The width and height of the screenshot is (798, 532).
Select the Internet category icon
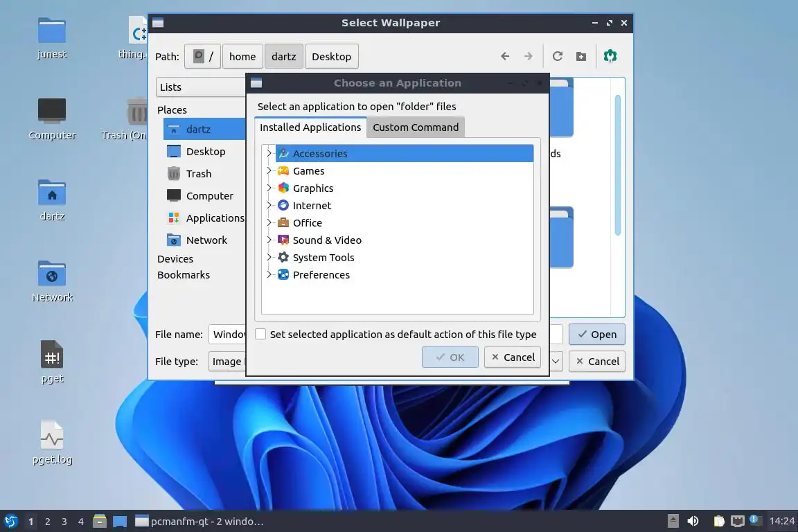(x=283, y=205)
